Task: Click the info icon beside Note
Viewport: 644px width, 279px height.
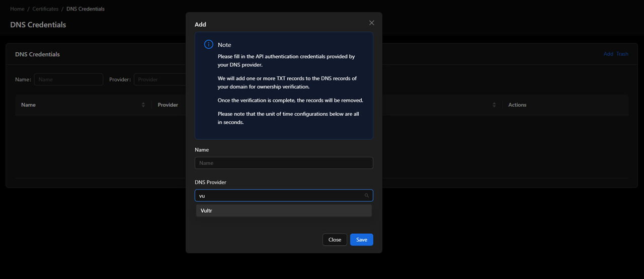Action: pyautogui.click(x=208, y=45)
